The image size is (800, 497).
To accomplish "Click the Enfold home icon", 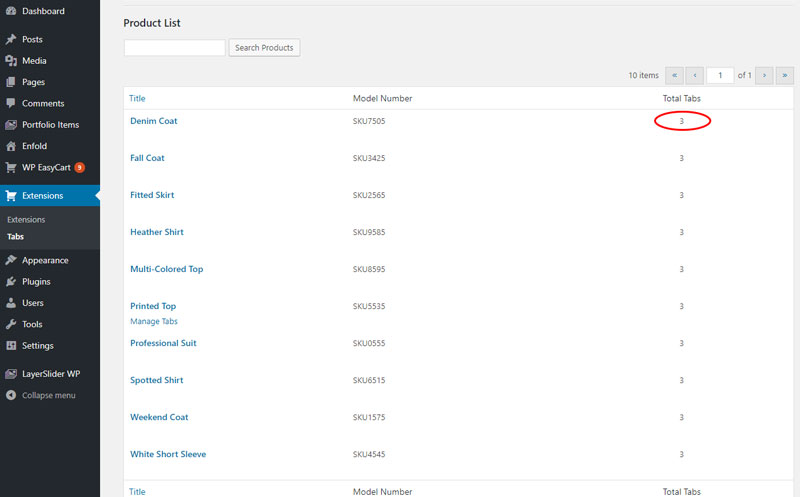I will click(11, 146).
